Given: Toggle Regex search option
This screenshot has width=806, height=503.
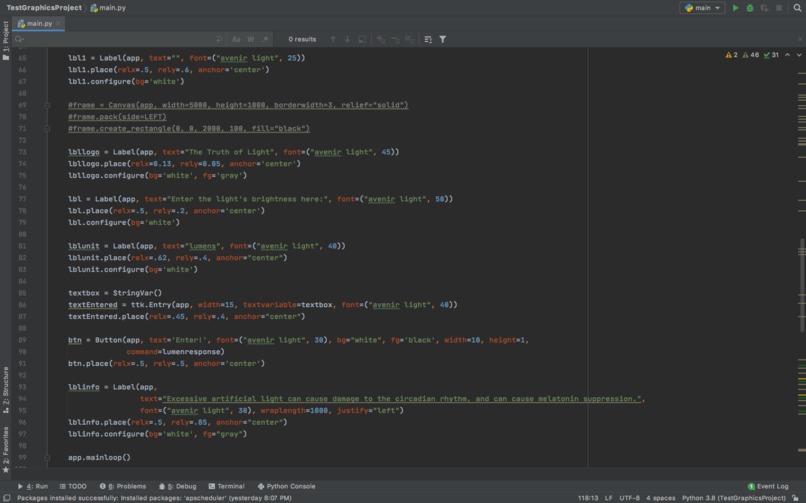Looking at the screenshot, I should pos(265,39).
